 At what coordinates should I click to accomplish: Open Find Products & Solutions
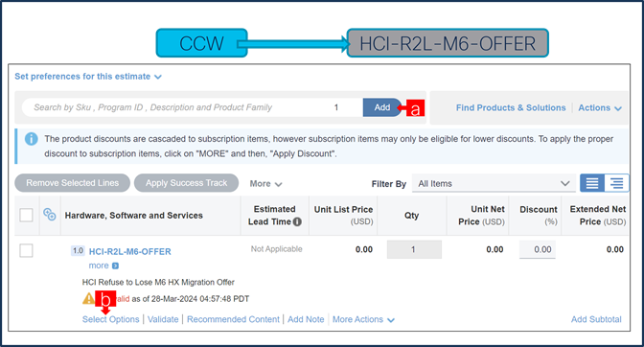pos(511,107)
